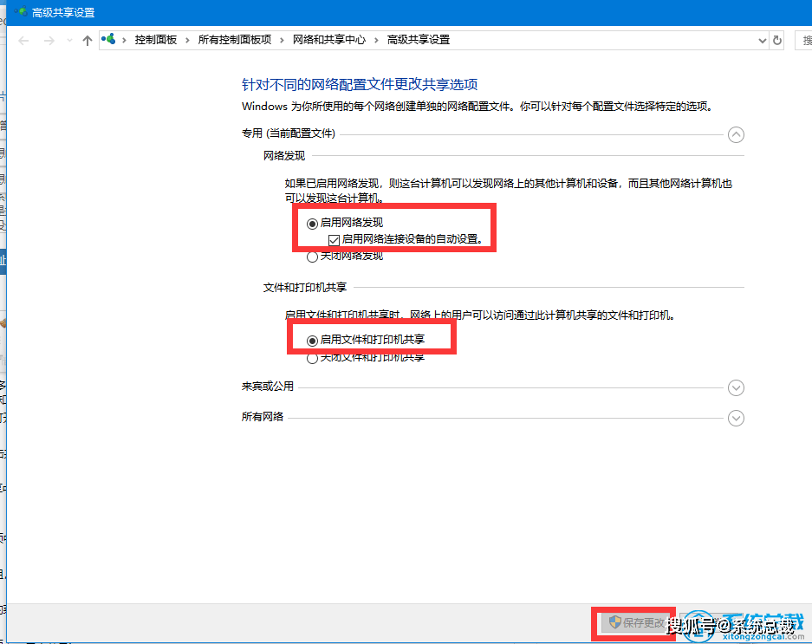
Task: Refresh the address bar location
Action: 777,41
